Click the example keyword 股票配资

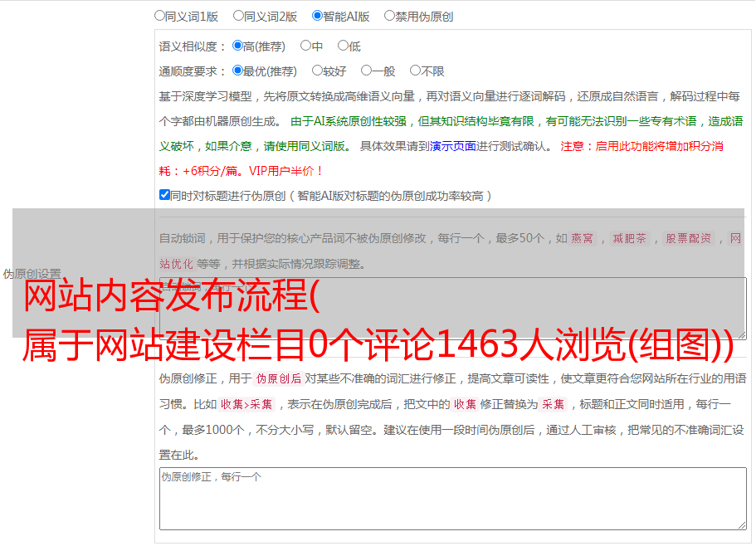(x=689, y=238)
